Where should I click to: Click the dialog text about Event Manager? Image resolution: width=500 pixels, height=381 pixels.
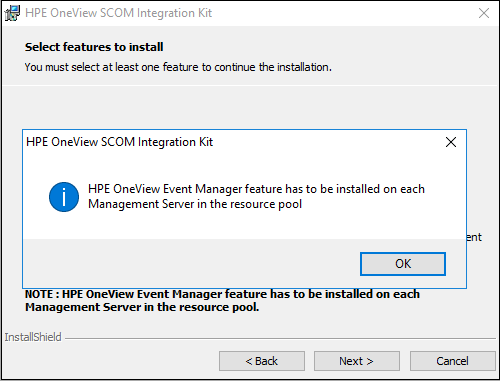pos(256,196)
